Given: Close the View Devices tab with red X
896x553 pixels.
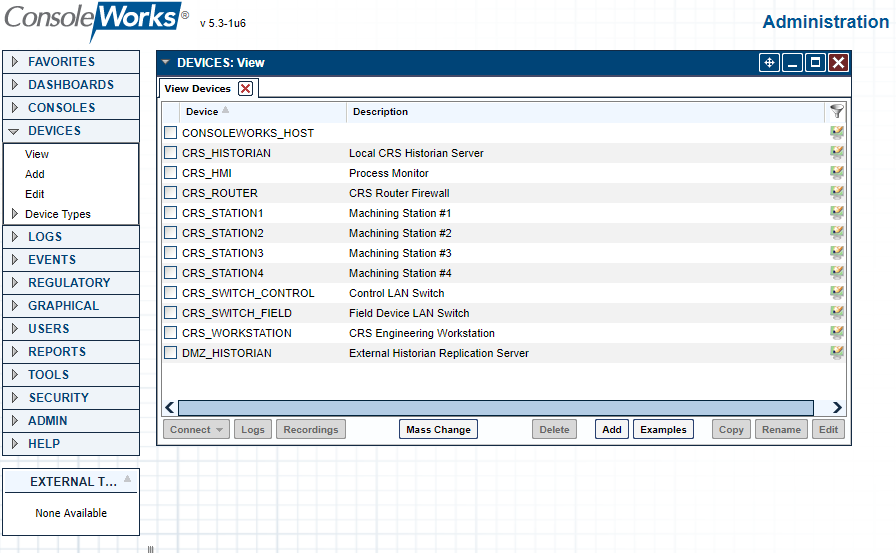Looking at the screenshot, I should 245,89.
